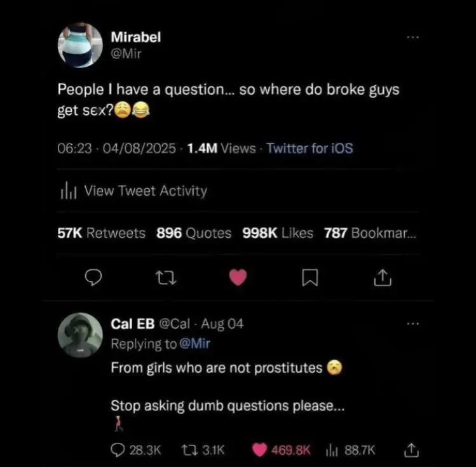476x467 pixels.
Task: Open the 896 Quotes list
Action: point(194,233)
